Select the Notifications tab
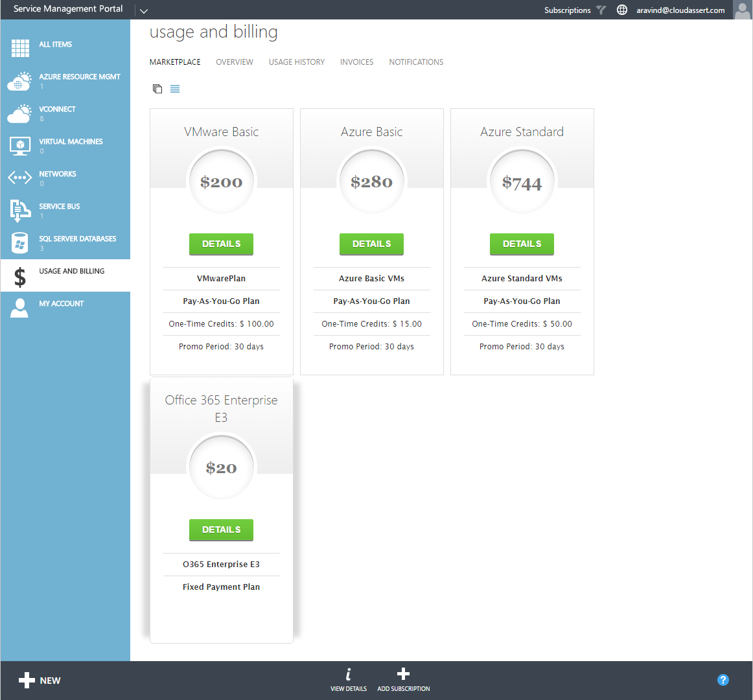 tap(417, 62)
